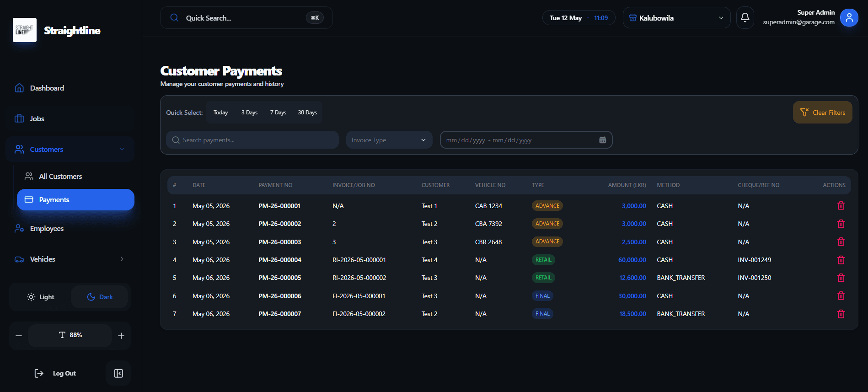The width and height of the screenshot is (868, 392).
Task: Open the Kalubowila branch dropdown
Action: click(x=676, y=18)
